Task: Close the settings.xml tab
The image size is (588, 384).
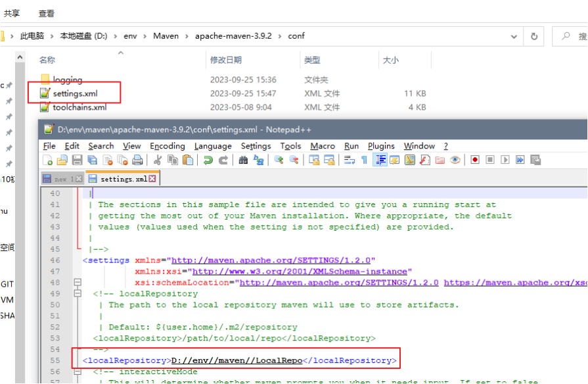Action: [x=152, y=179]
